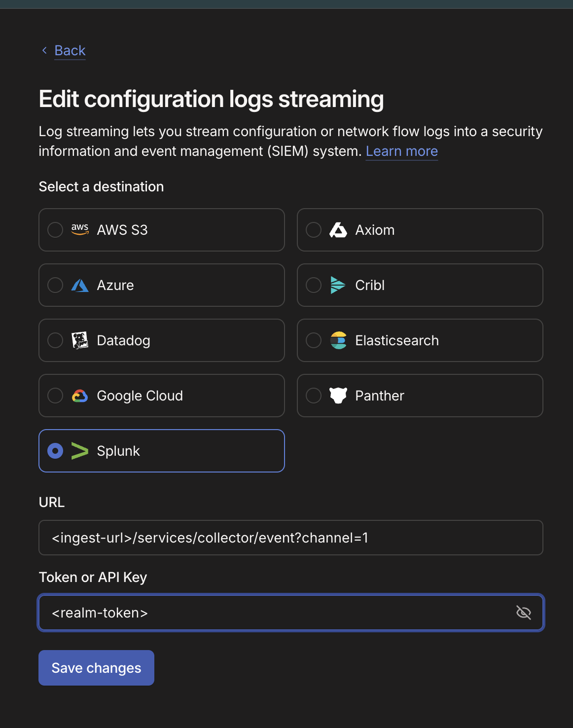Click the Save changes button
Viewport: 573px width, 728px height.
(96, 668)
